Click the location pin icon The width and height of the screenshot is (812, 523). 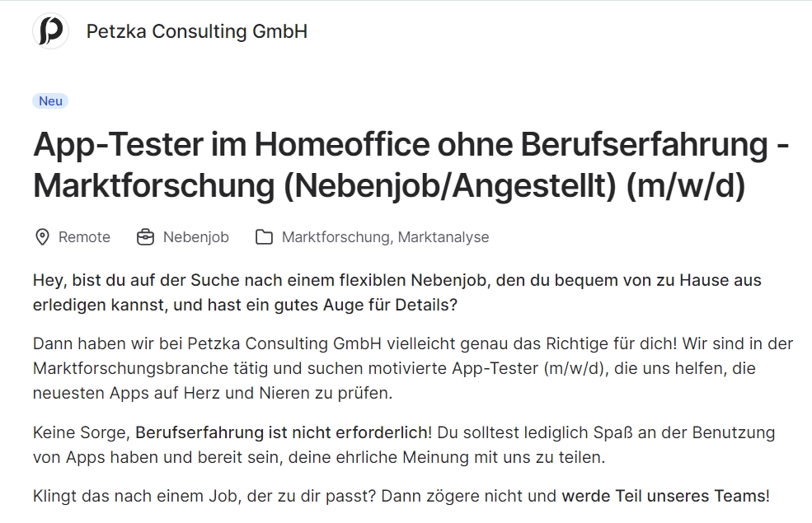(42, 237)
